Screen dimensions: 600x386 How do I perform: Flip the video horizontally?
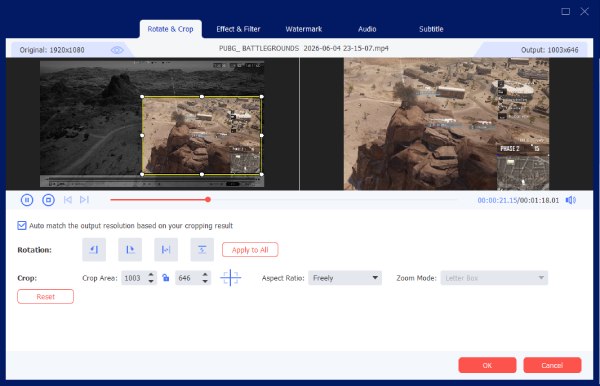pyautogui.click(x=166, y=249)
